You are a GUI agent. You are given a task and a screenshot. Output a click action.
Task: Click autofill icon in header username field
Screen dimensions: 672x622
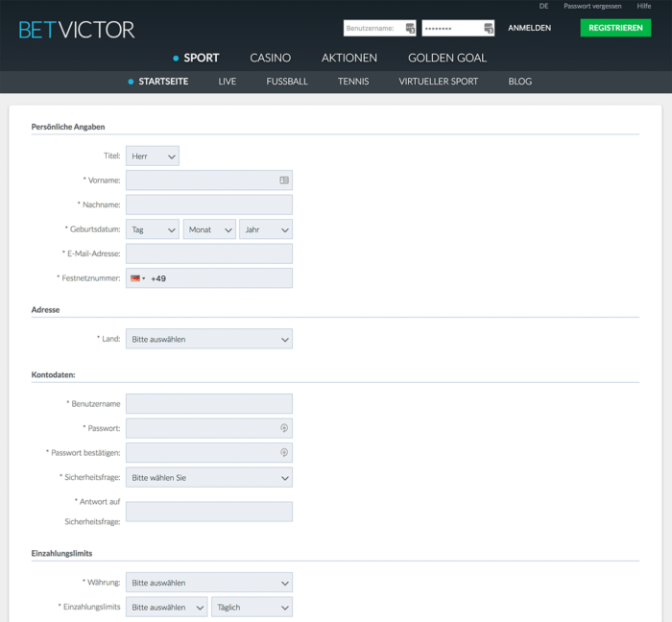tap(410, 28)
